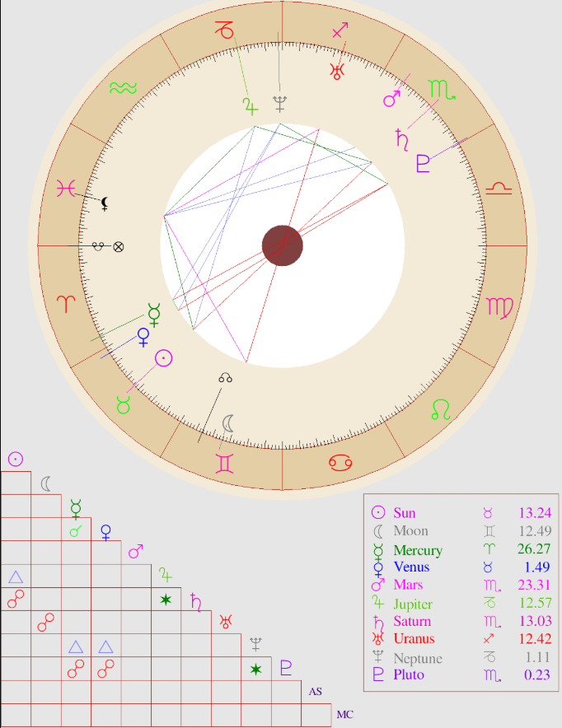
Task: Click the Sun header in the aspect grid
Action: 16,460
